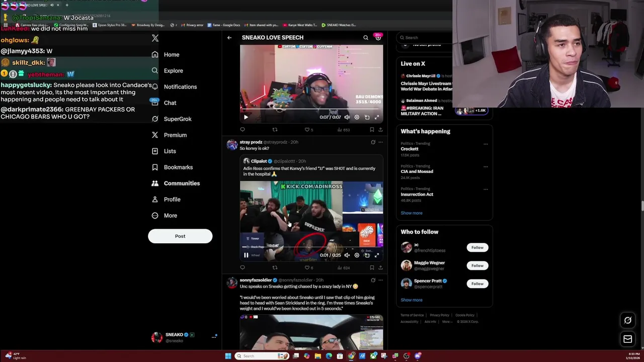644x362 pixels.
Task: Share the top video post
Action: (x=380, y=130)
